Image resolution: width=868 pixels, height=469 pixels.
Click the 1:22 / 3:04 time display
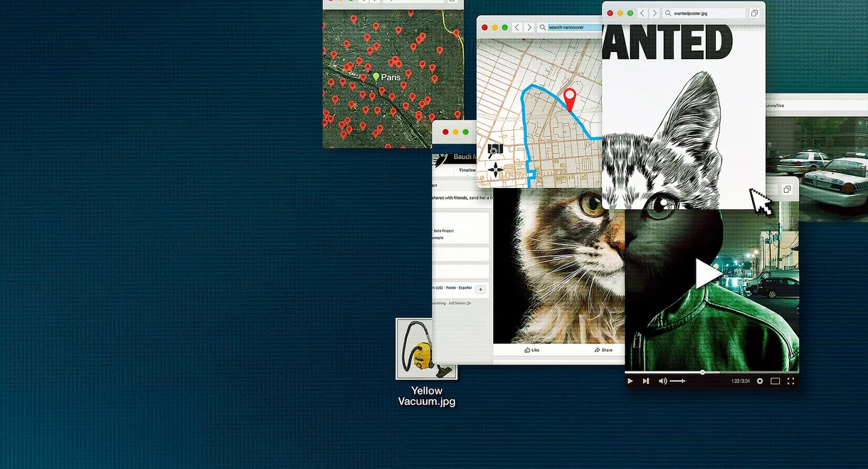(740, 381)
